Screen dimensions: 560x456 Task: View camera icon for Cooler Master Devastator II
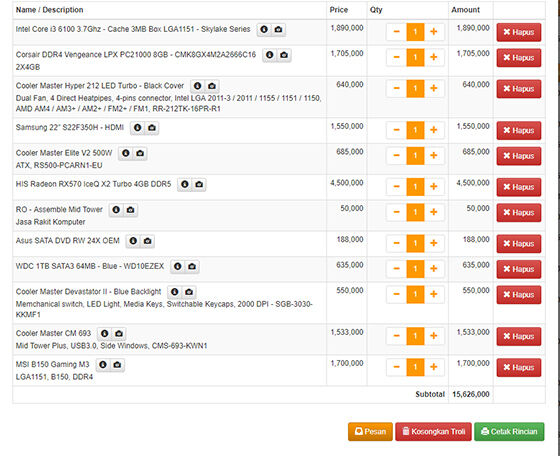[x=189, y=292]
